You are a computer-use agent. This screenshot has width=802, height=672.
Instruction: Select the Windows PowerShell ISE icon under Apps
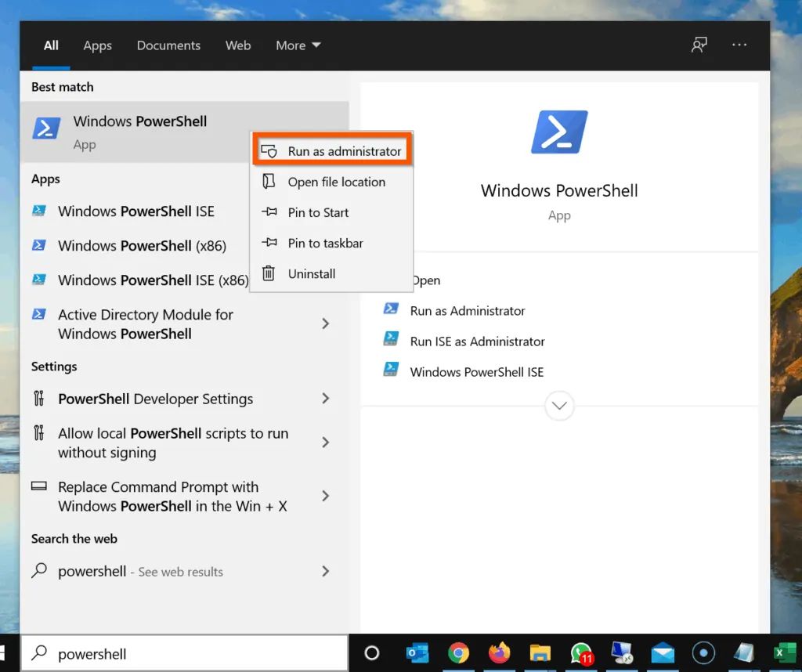[x=39, y=211]
